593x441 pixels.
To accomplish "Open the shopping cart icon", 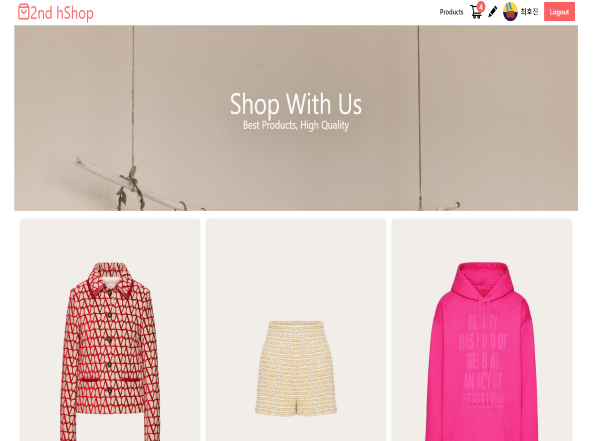I will (x=476, y=12).
